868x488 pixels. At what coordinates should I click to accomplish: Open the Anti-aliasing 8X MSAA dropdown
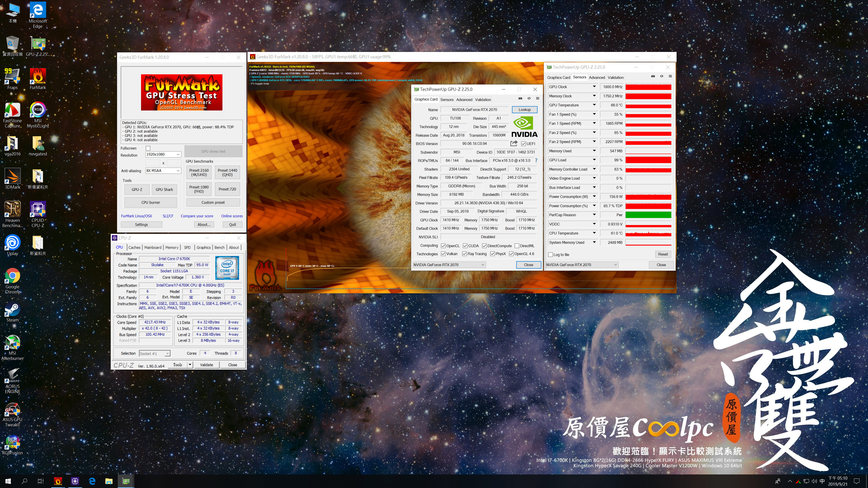point(163,171)
